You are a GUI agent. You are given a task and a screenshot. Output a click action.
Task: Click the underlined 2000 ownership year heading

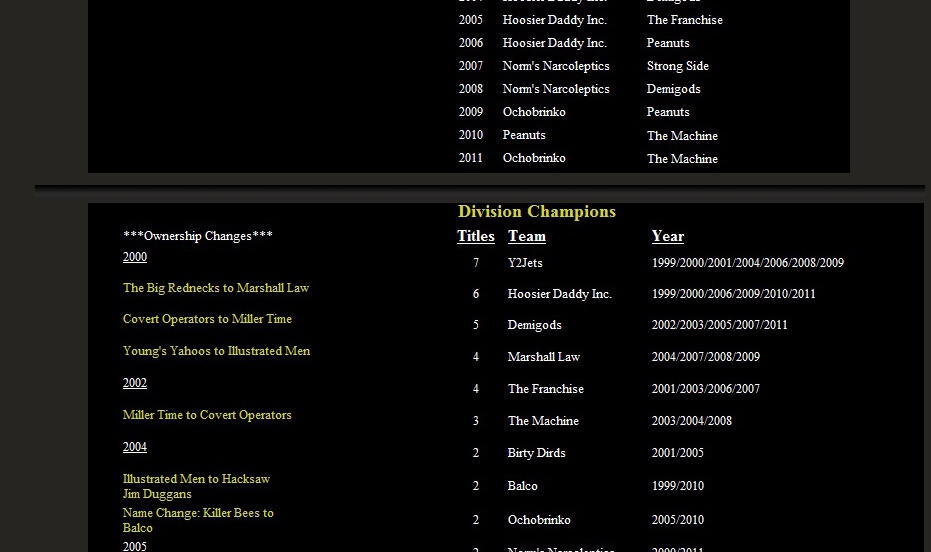coord(135,257)
